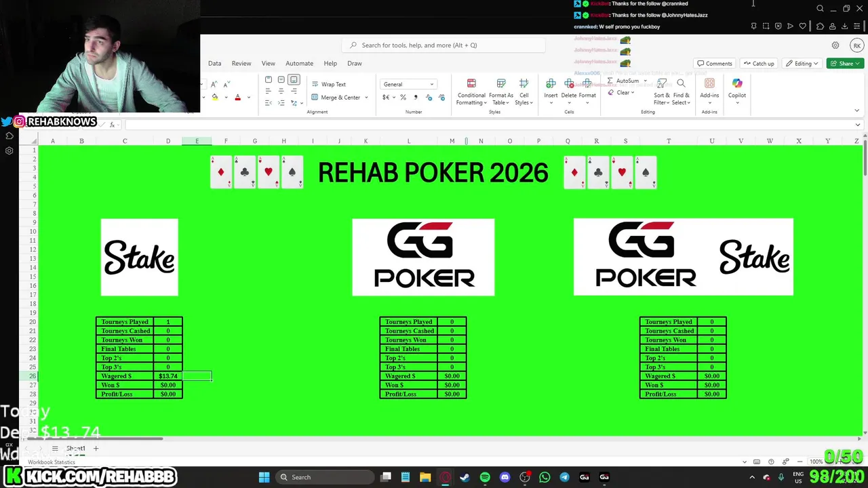This screenshot has width=868, height=488.
Task: Click the Insert cells icon
Action: (551, 83)
